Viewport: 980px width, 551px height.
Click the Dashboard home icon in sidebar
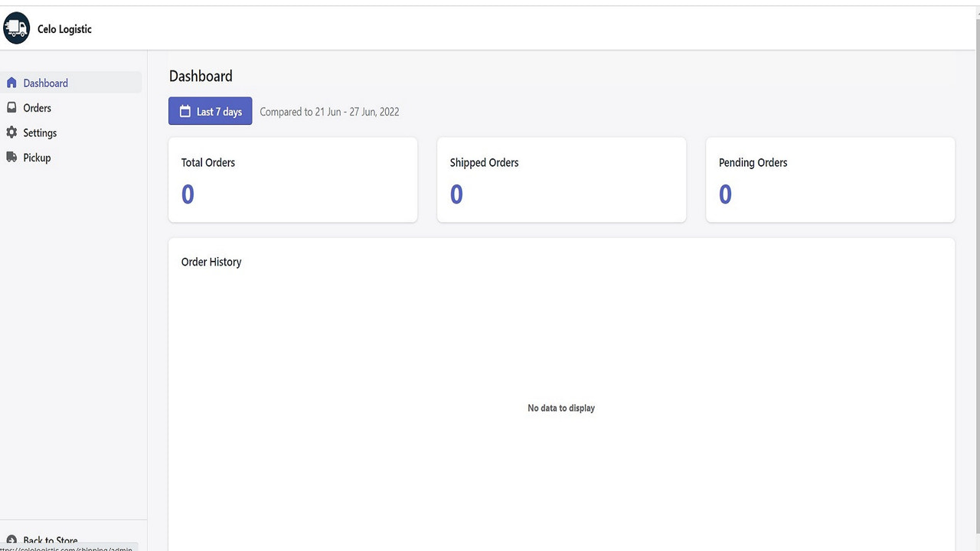pyautogui.click(x=11, y=83)
